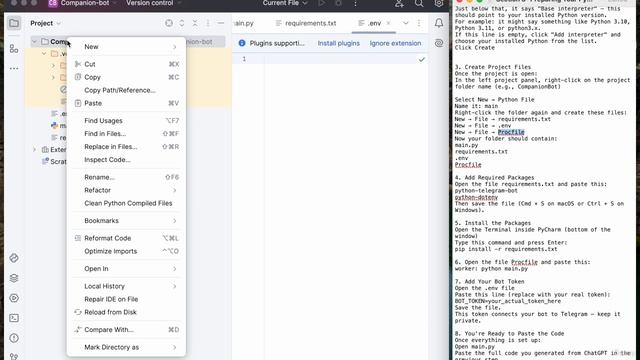640x360 pixels.
Task: Hide the Project panel with minimize icon
Action: [221, 23]
